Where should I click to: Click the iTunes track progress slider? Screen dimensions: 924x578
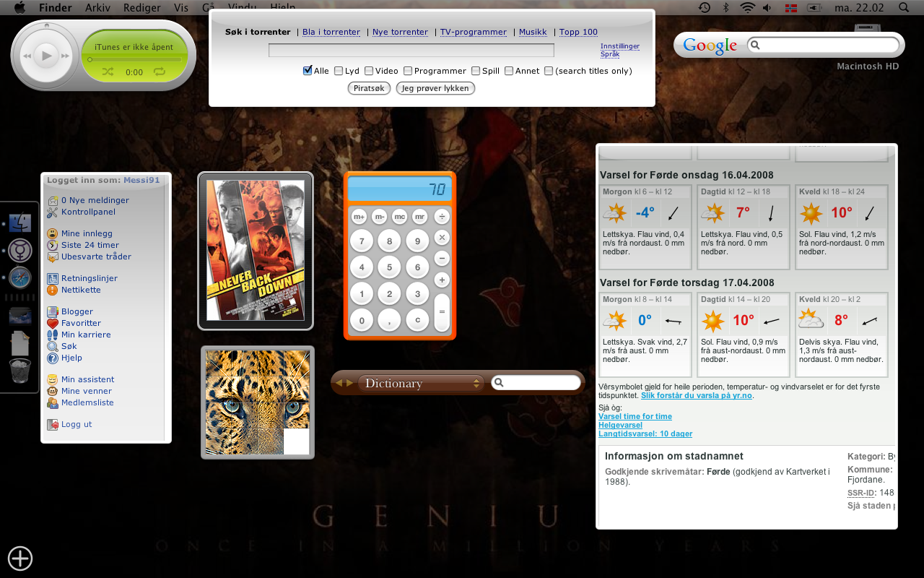pyautogui.click(x=135, y=59)
